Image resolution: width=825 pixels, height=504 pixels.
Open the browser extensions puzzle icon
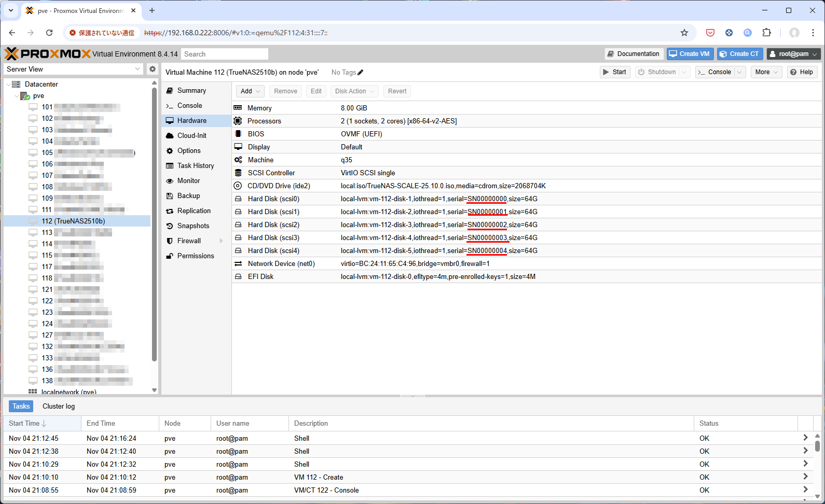[766, 33]
